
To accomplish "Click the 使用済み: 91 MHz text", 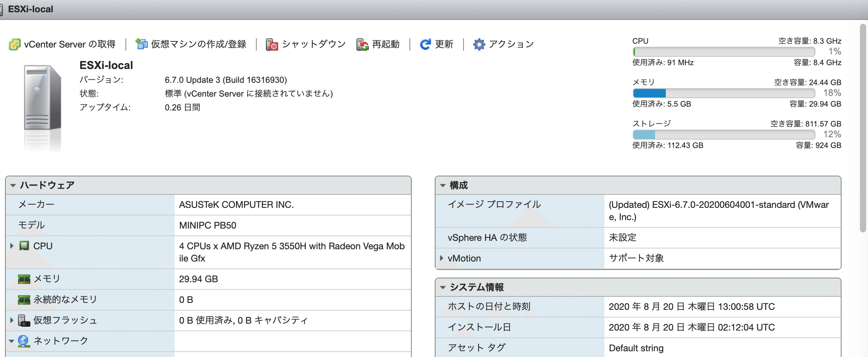I will [x=663, y=63].
